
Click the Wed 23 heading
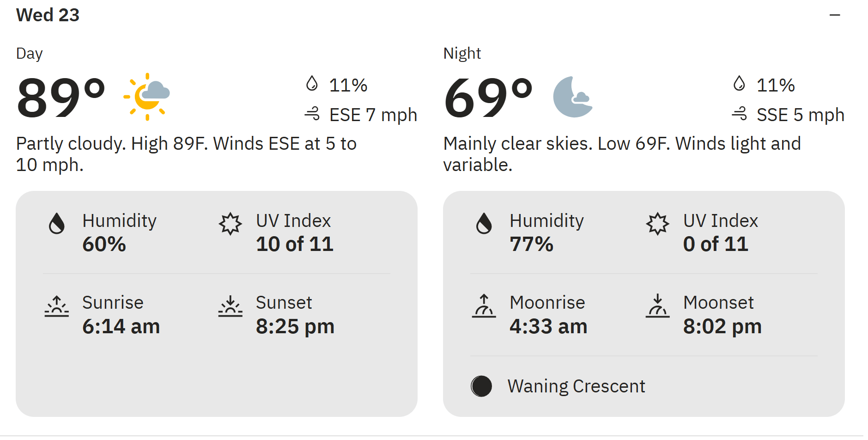(x=48, y=15)
